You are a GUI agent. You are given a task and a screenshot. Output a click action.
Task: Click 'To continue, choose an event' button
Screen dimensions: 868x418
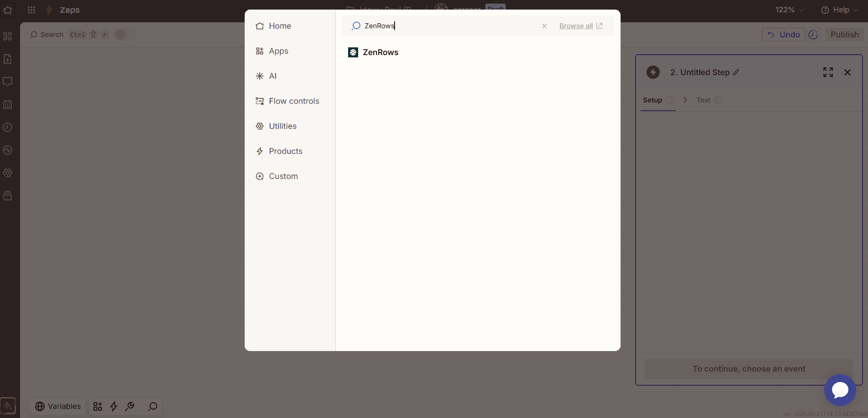pyautogui.click(x=749, y=369)
